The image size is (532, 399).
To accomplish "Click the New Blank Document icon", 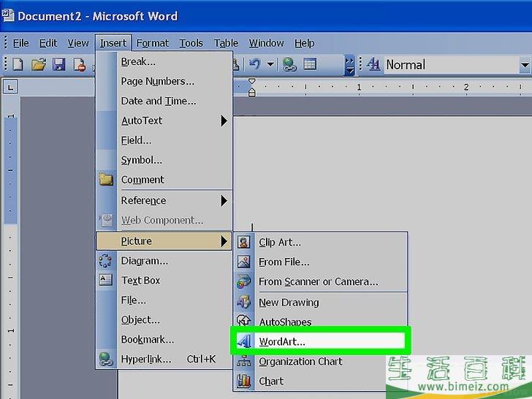I will point(18,64).
